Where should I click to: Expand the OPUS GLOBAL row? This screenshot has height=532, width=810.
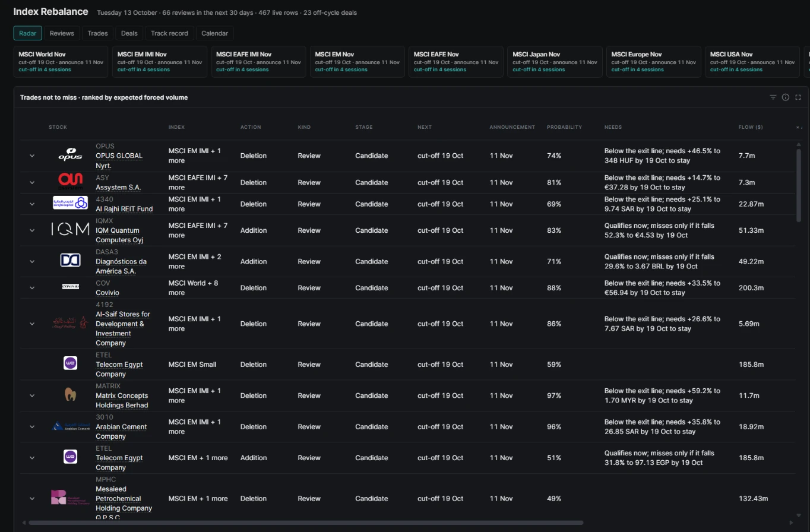coord(32,156)
